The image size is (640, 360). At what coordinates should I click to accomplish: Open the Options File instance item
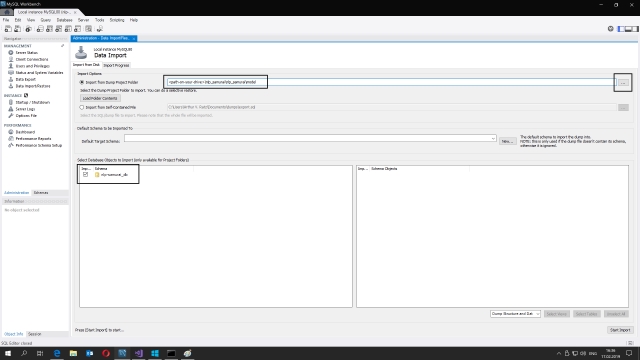[26, 116]
